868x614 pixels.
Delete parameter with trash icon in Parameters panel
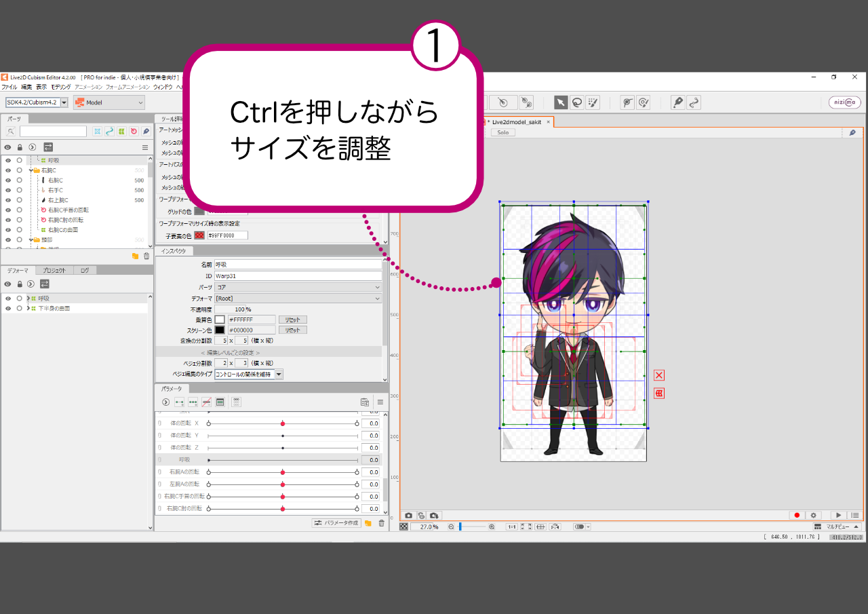point(381,523)
